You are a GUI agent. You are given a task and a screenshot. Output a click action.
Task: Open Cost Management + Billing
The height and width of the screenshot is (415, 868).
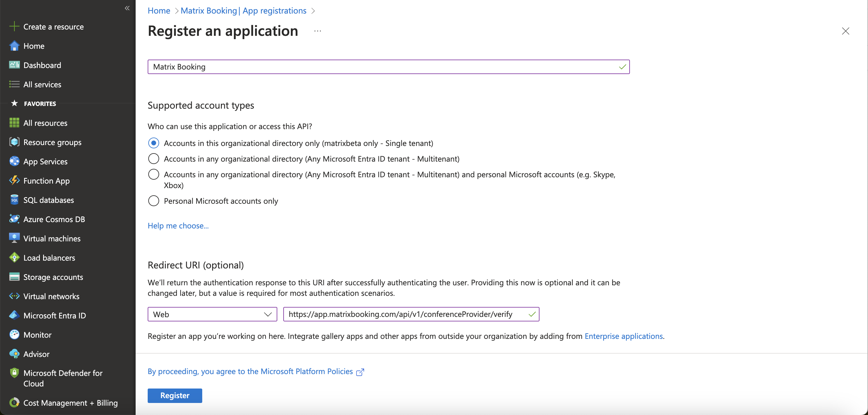71,403
